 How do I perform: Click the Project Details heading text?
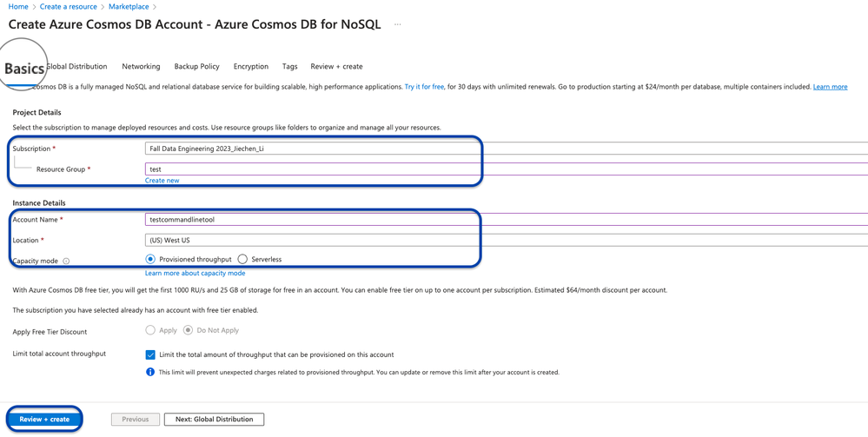tap(37, 112)
